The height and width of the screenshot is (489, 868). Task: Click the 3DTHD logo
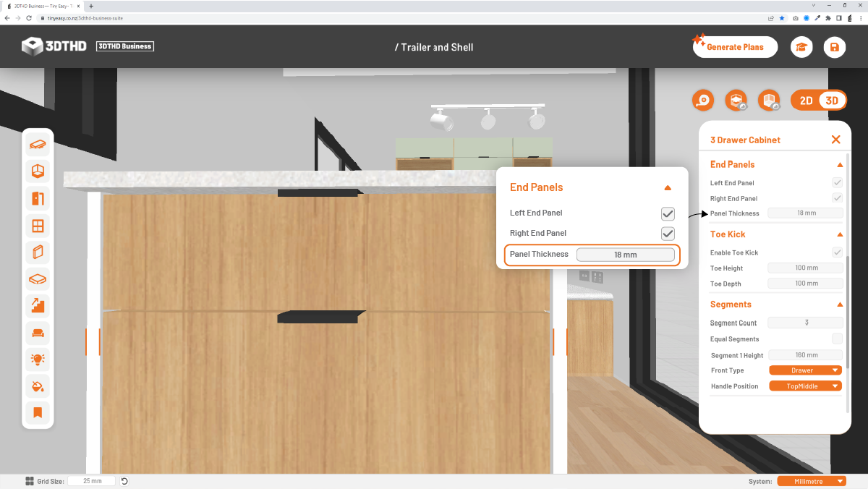pyautogui.click(x=54, y=46)
